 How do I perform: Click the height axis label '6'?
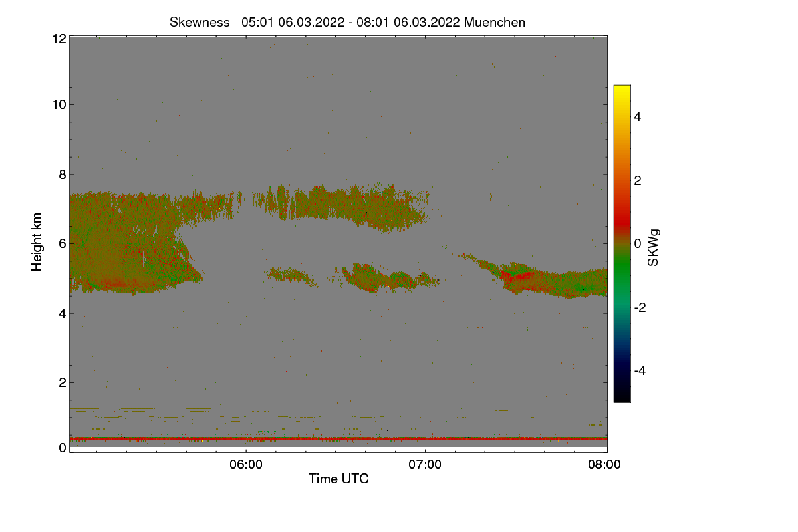click(63, 243)
